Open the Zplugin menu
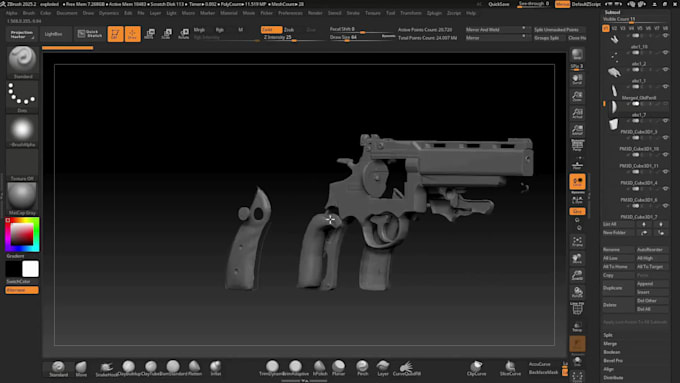The width and height of the screenshot is (680, 383). pyautogui.click(x=434, y=13)
